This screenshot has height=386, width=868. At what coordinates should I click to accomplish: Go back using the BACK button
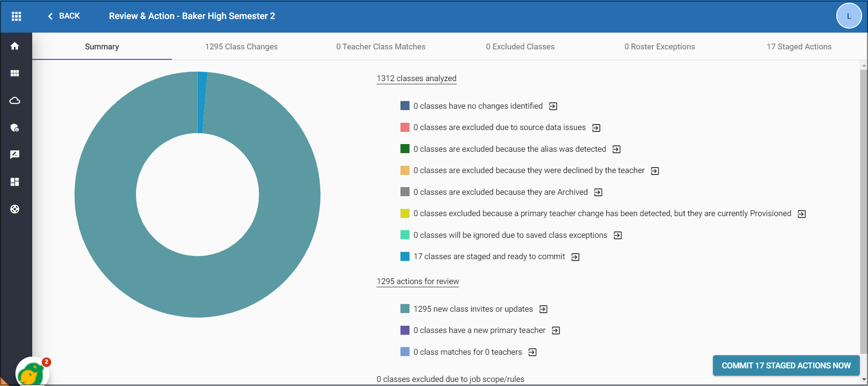click(64, 16)
